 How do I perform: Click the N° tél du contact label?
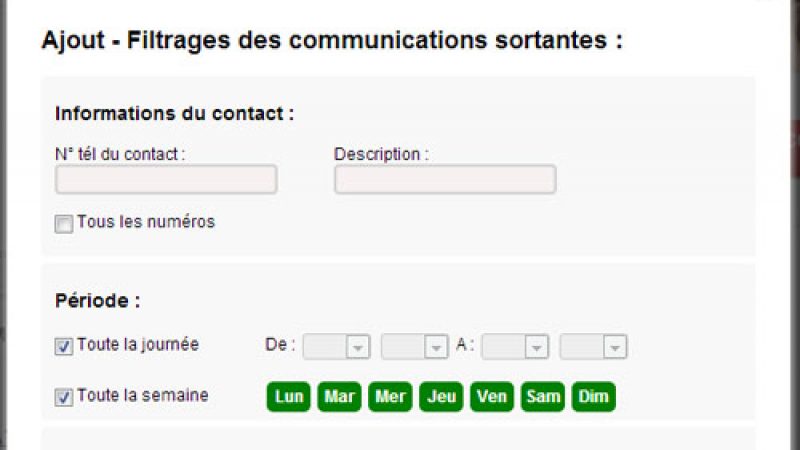click(x=120, y=154)
